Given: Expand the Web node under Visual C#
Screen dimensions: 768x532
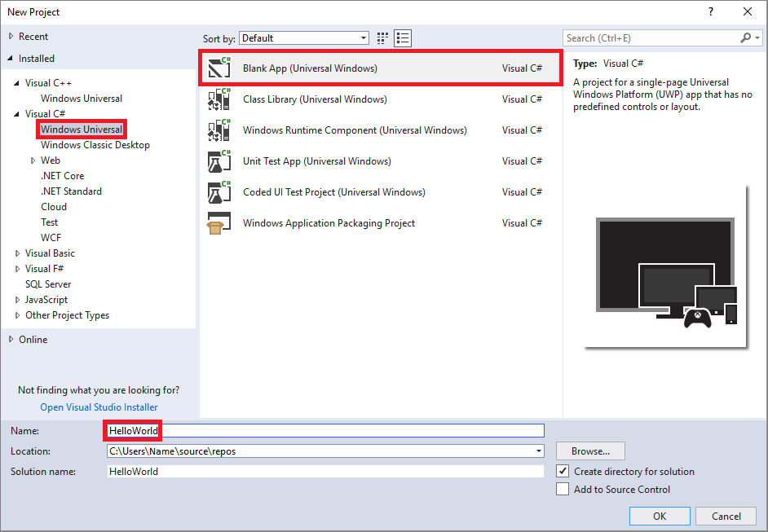Looking at the screenshot, I should [33, 160].
